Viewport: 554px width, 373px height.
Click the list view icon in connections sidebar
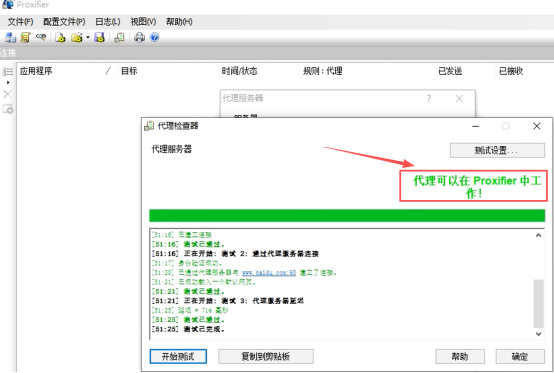(x=8, y=72)
